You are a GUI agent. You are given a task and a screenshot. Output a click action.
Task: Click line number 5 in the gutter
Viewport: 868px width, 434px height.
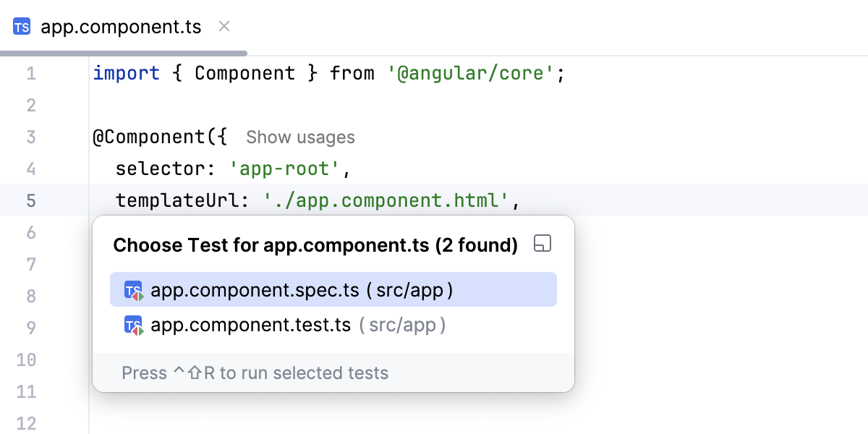coord(31,200)
